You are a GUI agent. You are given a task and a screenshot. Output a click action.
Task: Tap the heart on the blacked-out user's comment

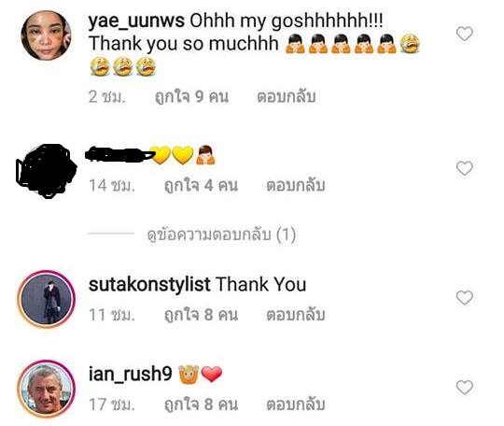coord(465,168)
